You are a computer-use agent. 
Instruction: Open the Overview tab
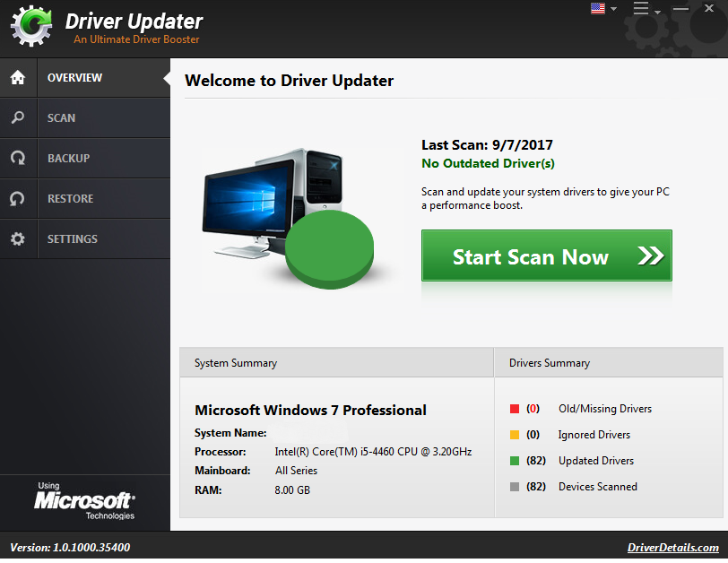click(85, 77)
